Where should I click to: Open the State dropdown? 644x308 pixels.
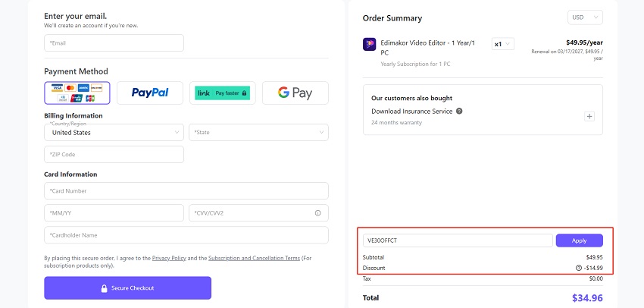coord(258,132)
